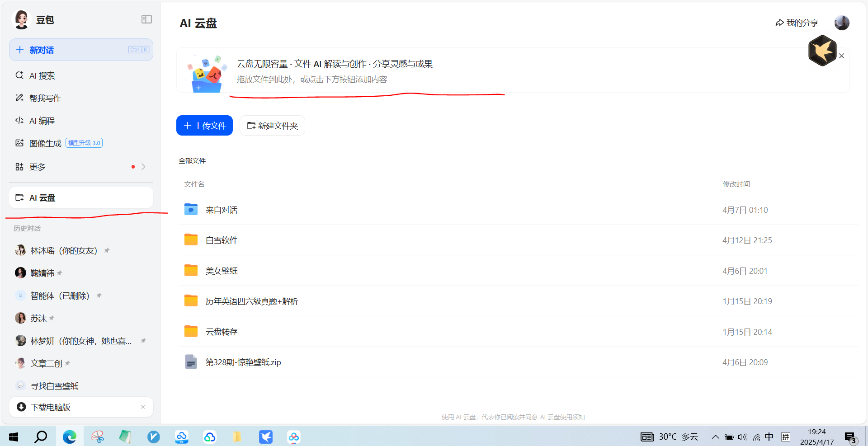This screenshot has width=868, height=446.
Task: Collapse the sidebar with the panel icon
Action: coord(146,19)
